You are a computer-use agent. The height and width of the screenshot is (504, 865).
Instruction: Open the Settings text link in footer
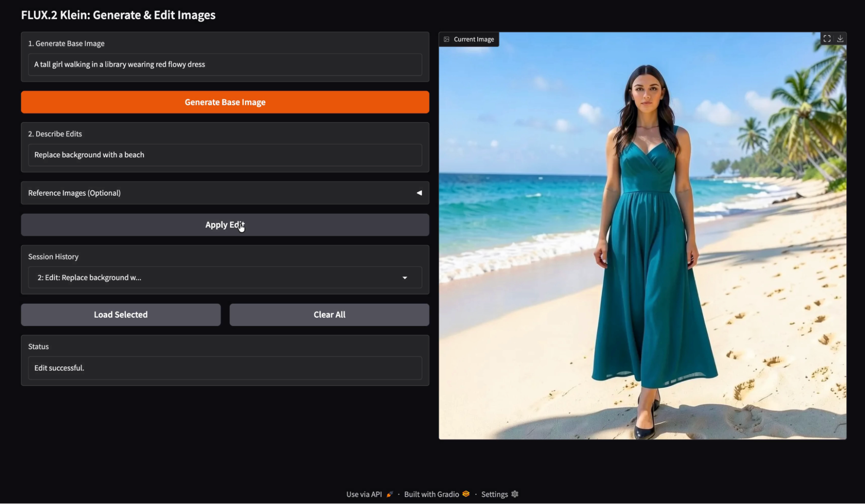tap(494, 494)
